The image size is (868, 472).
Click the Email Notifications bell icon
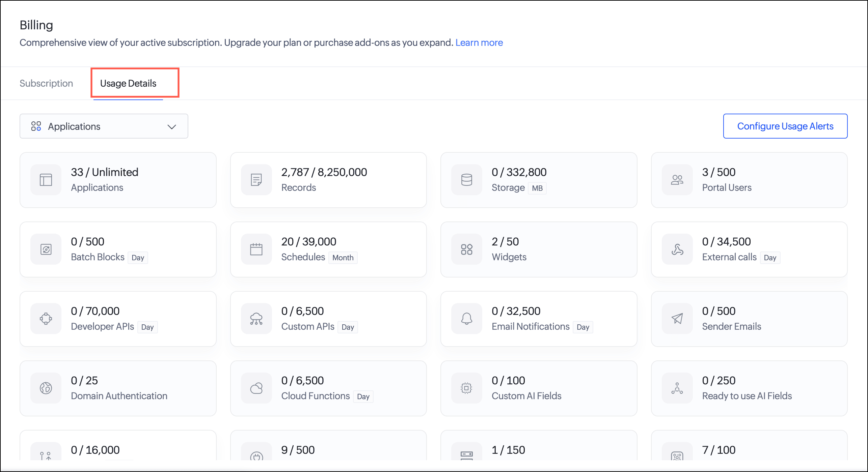click(466, 319)
